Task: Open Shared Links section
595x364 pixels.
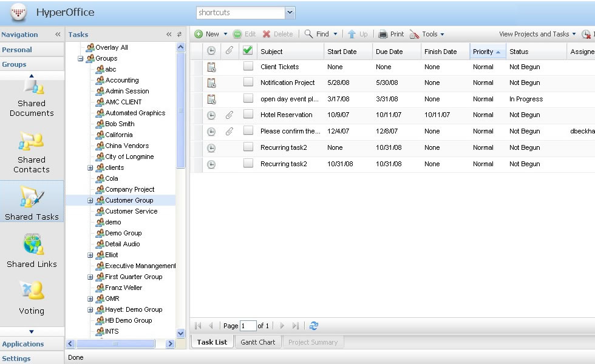Action: click(32, 251)
